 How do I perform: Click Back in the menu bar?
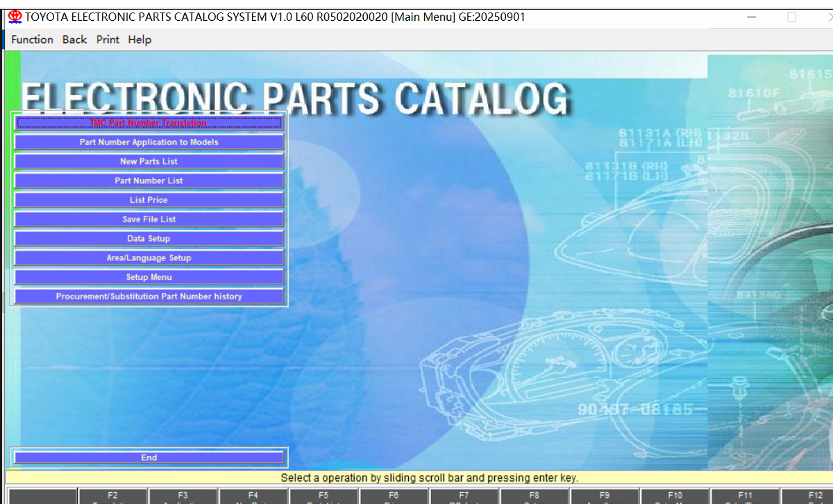[x=74, y=40]
